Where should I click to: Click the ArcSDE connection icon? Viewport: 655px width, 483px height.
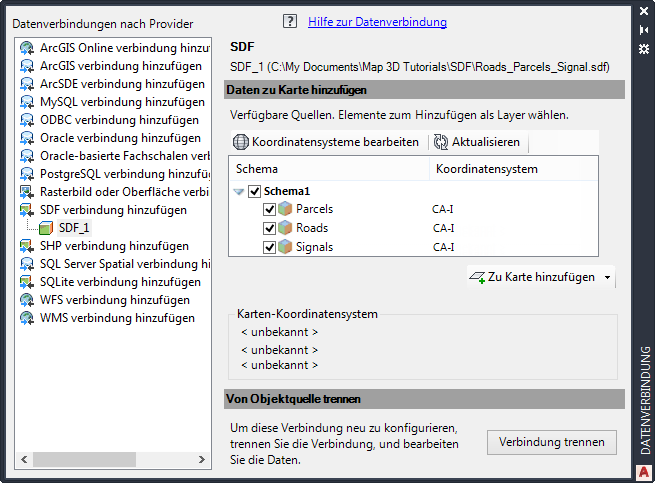27,84
